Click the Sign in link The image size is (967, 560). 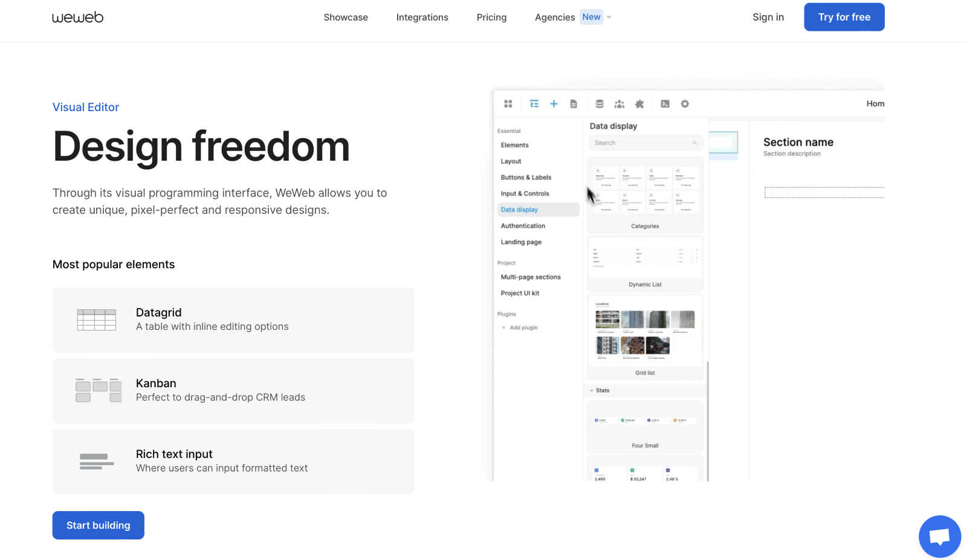(x=768, y=17)
